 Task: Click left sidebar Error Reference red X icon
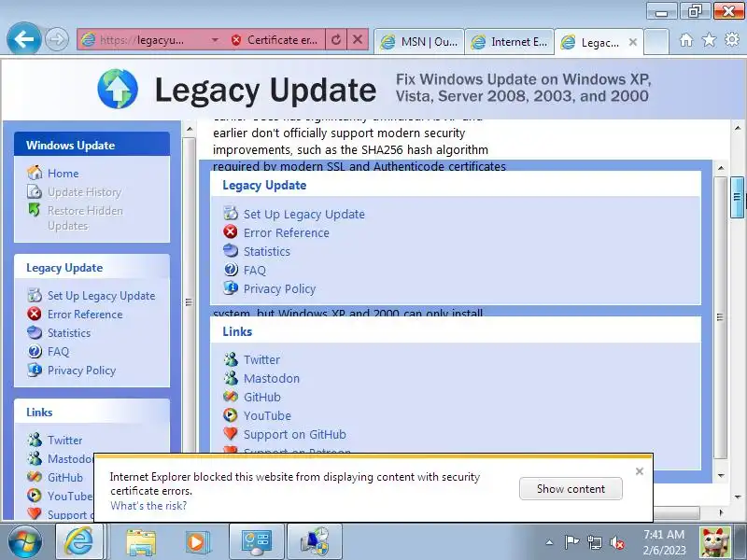[35, 314]
